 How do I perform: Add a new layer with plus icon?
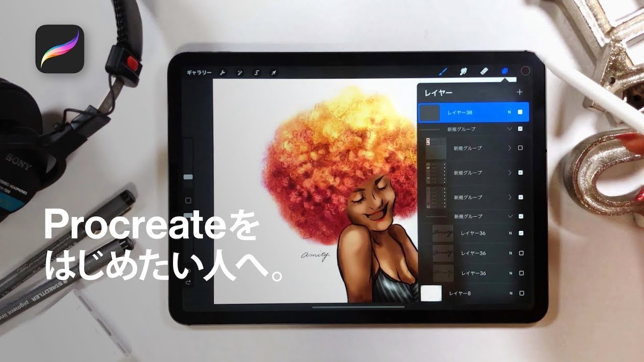pos(519,92)
